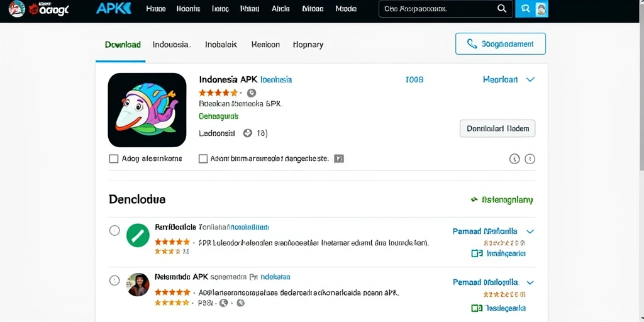Image resolution: width=644 pixels, height=322 pixels.
Task: Expand first 'Pamaad' dropdown arrow
Action: [x=530, y=231]
